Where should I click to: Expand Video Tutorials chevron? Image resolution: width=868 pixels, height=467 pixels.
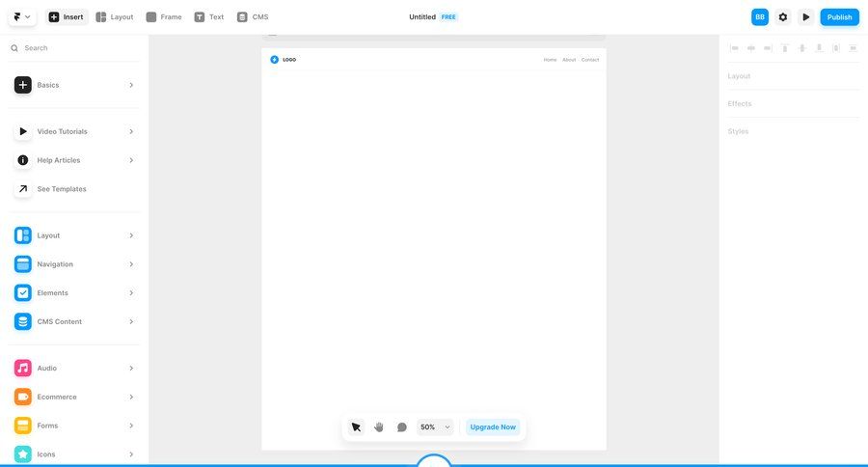coord(131,131)
